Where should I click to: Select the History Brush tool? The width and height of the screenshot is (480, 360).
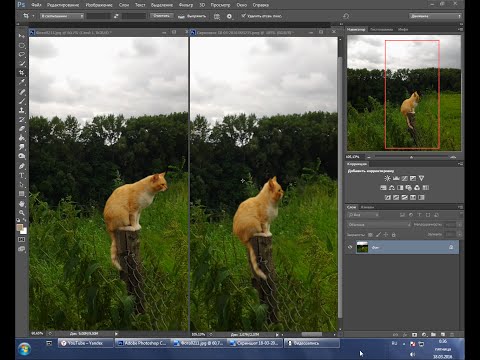22,119
